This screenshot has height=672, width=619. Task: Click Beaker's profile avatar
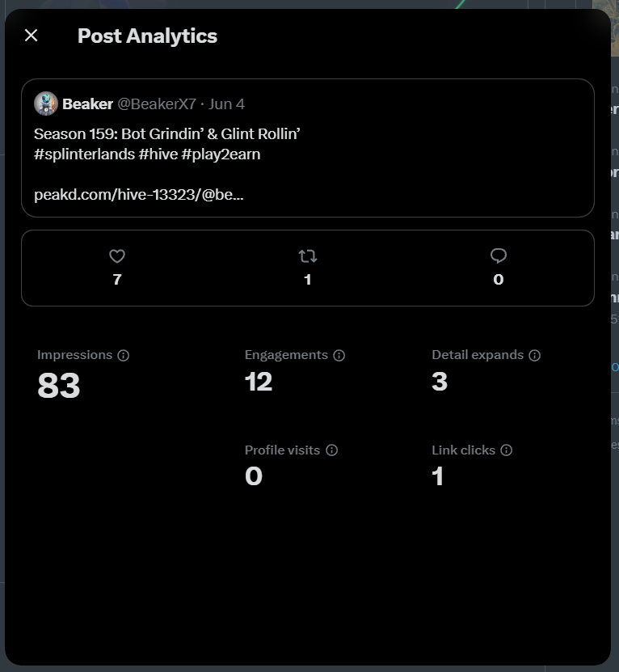pyautogui.click(x=46, y=104)
